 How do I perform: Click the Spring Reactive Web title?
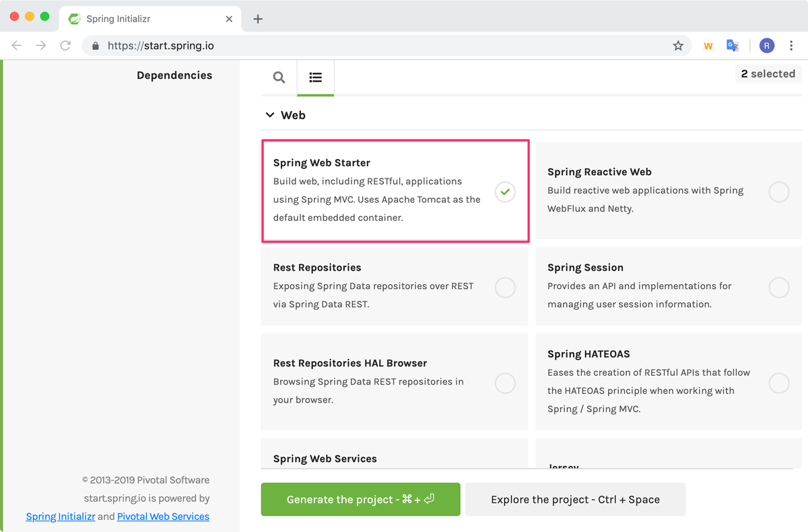[x=599, y=172]
